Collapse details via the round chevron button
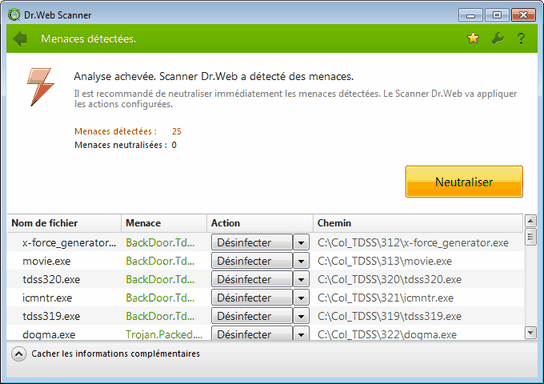Screen dimensions: 544x384 [19, 354]
